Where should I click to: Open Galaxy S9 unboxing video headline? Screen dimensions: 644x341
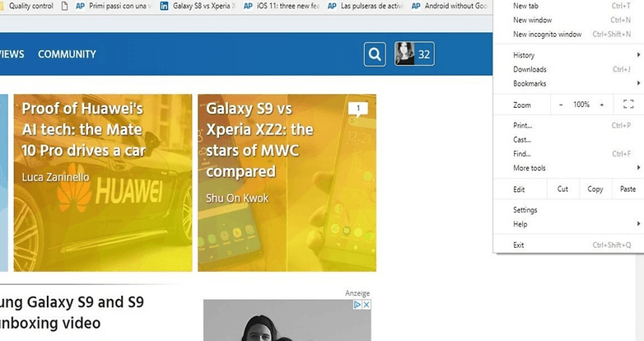pyautogui.click(x=72, y=312)
